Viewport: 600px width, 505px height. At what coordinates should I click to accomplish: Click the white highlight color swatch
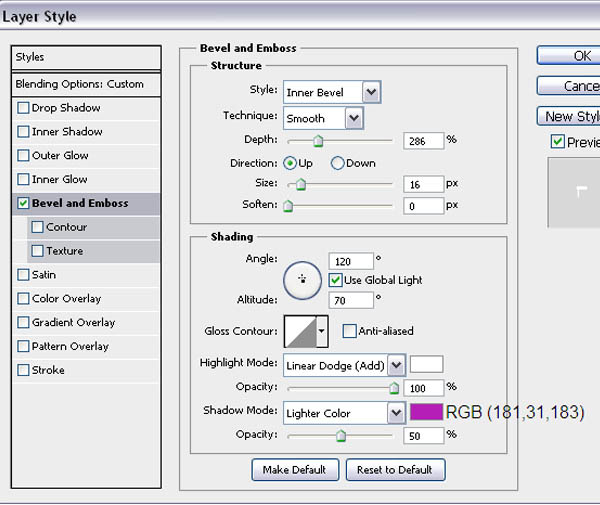(426, 364)
